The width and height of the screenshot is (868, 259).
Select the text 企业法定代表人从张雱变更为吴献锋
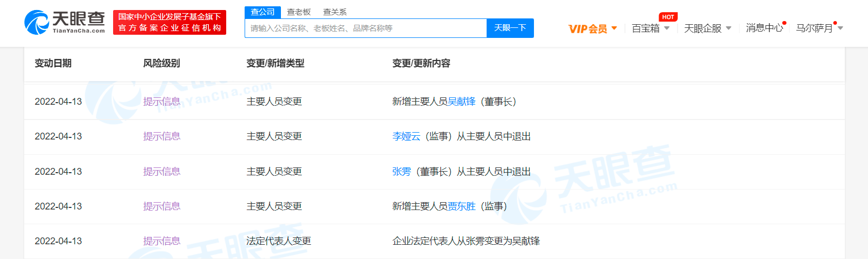point(466,241)
